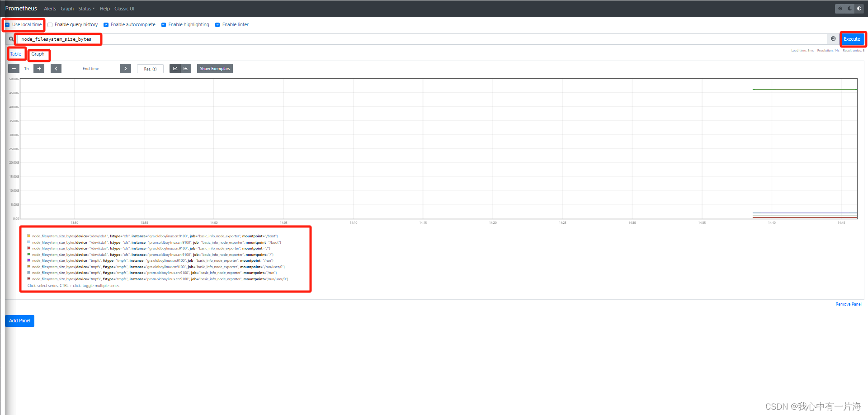Click the Res. (s) resolution input
This screenshot has width=868, height=415.
click(x=150, y=69)
